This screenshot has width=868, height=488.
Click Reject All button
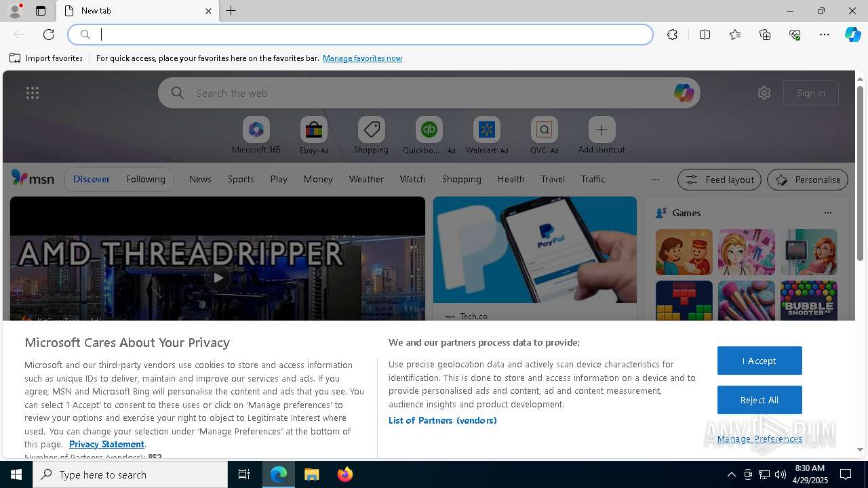tap(759, 400)
